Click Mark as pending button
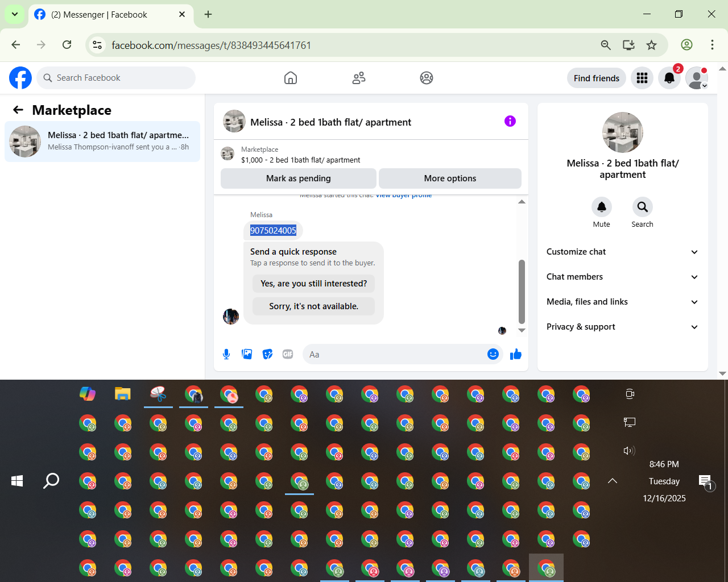Image resolution: width=728 pixels, height=582 pixels. point(299,178)
